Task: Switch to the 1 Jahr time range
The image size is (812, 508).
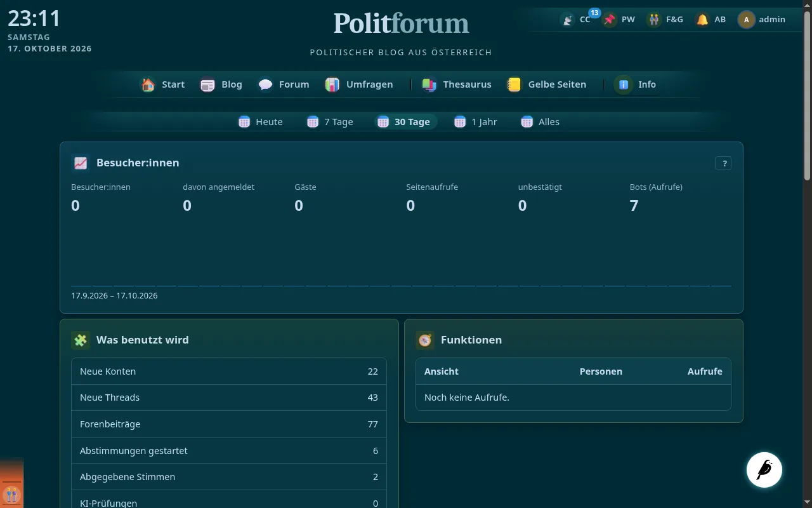Action: point(476,122)
